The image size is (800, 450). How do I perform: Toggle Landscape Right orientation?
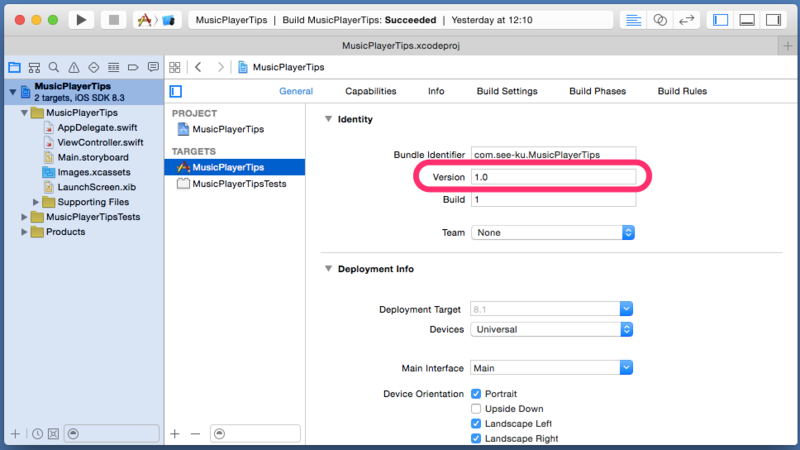[476, 438]
